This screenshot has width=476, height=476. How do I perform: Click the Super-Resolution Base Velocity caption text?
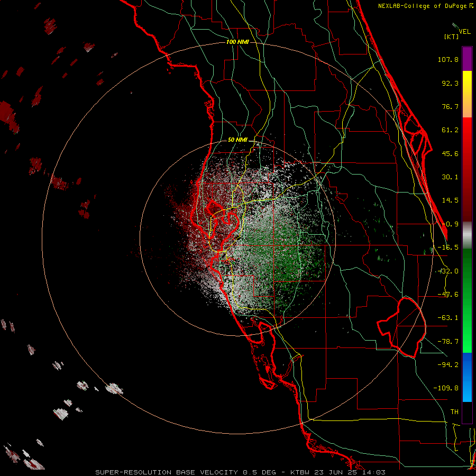240,472
